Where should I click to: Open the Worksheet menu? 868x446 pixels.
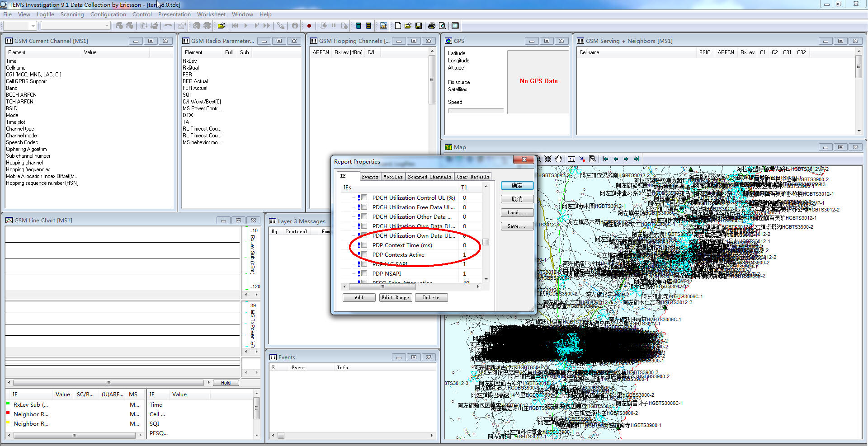pyautogui.click(x=211, y=14)
